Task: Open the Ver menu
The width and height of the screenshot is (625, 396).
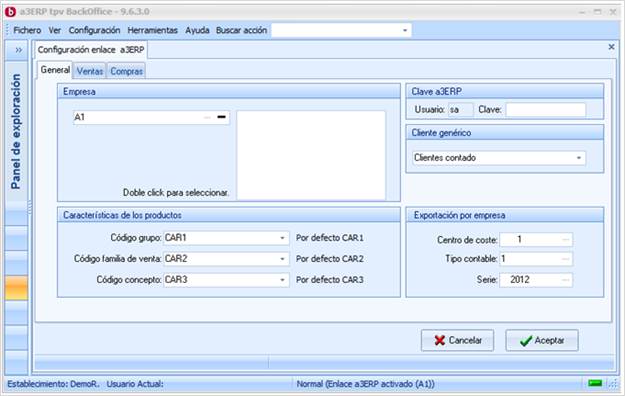Action: tap(55, 30)
